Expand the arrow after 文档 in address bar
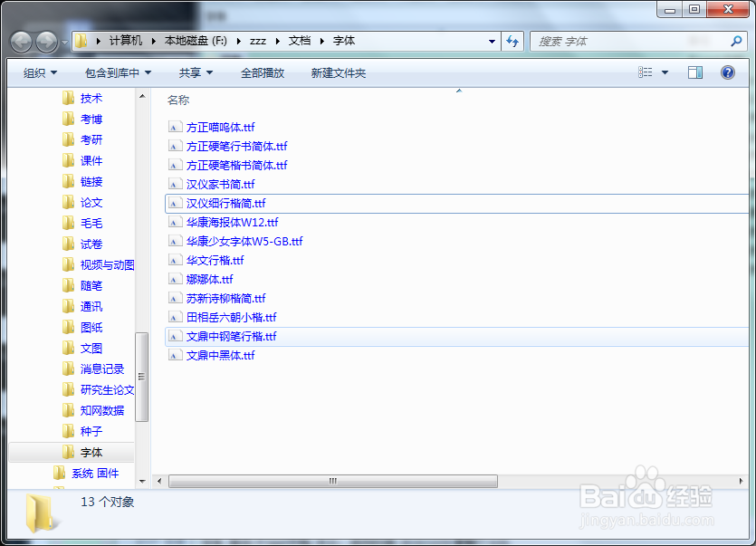This screenshot has height=546, width=756. [x=322, y=41]
